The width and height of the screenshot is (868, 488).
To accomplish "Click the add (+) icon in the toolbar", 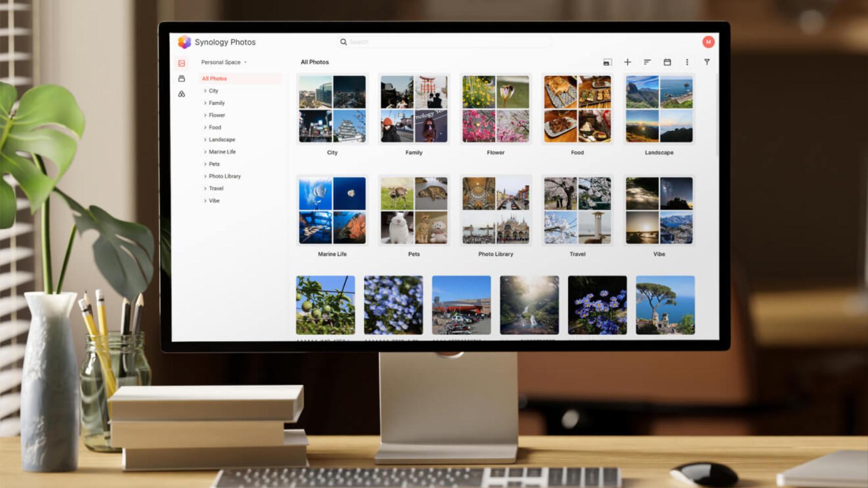I will (627, 62).
